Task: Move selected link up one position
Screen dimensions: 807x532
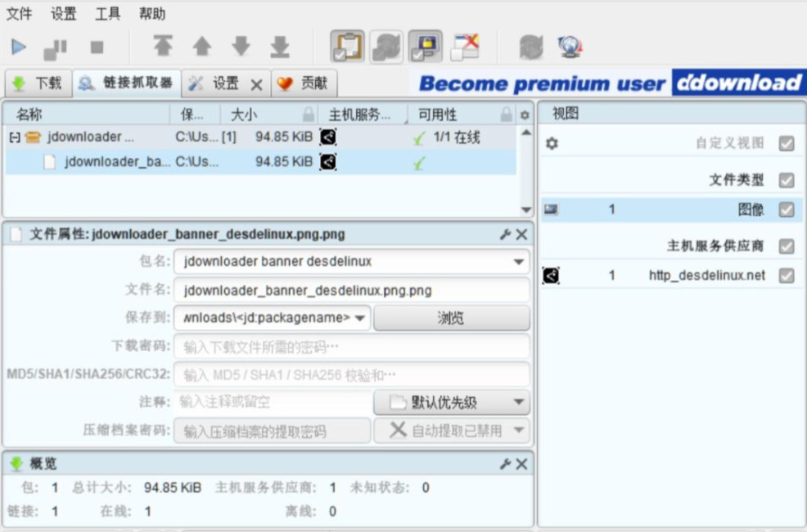Action: (201, 47)
